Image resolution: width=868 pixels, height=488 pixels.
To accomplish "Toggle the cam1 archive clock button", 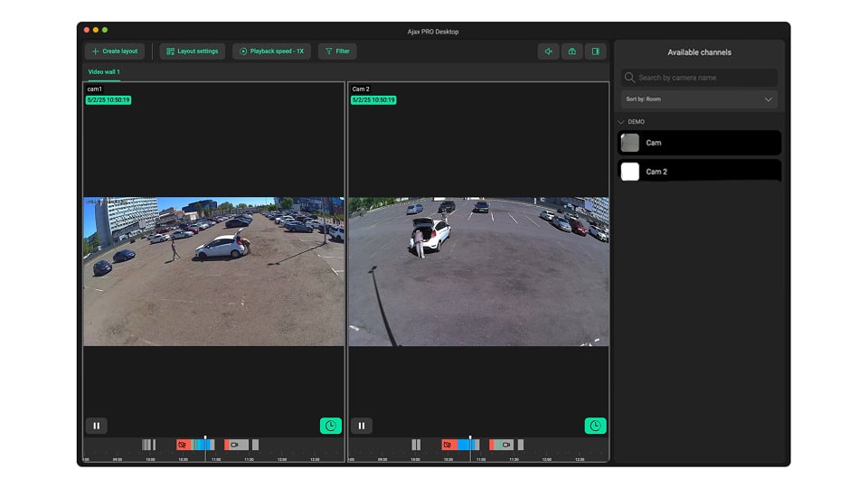I will pos(330,426).
